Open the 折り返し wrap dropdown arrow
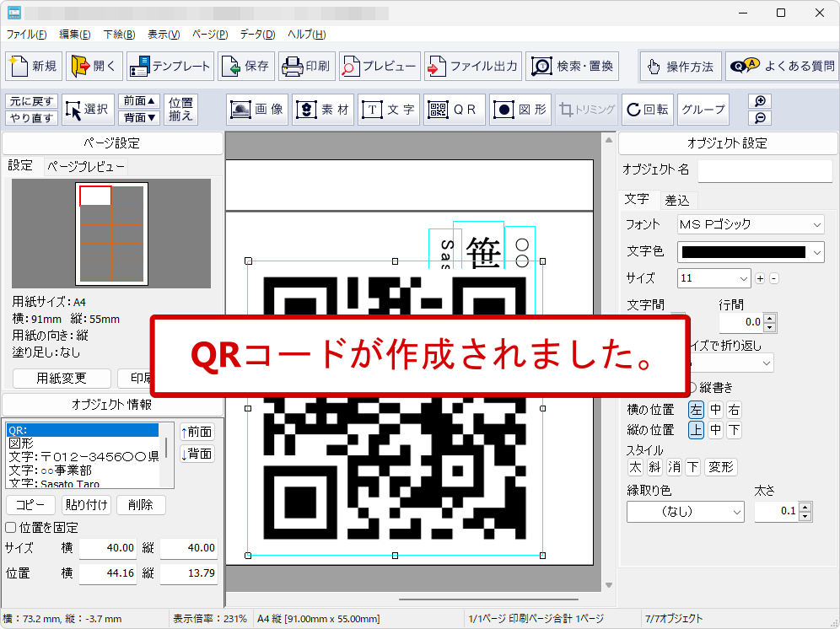 767,363
